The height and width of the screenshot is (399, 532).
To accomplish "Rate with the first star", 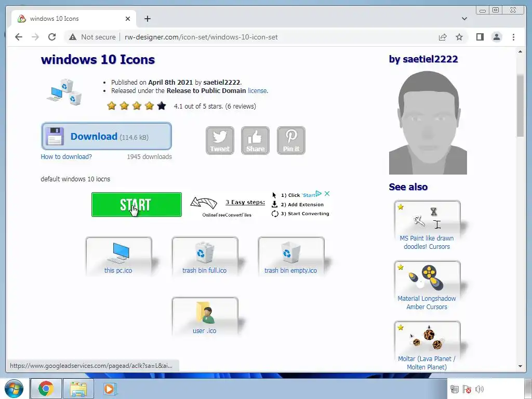I will click(x=112, y=106).
